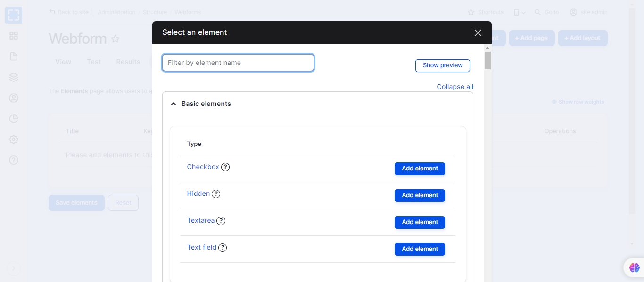644x282 pixels.
Task: Expand the sidebar with bottom arrow button
Action: click(14, 268)
